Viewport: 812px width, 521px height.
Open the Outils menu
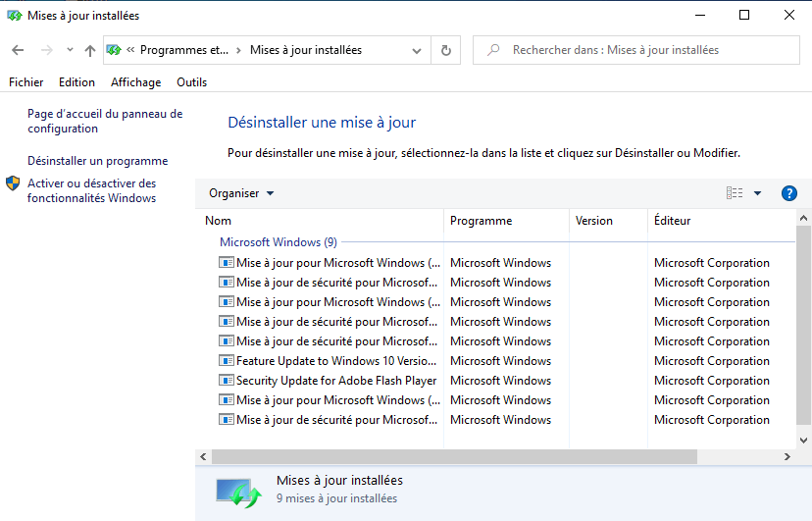pyautogui.click(x=191, y=82)
